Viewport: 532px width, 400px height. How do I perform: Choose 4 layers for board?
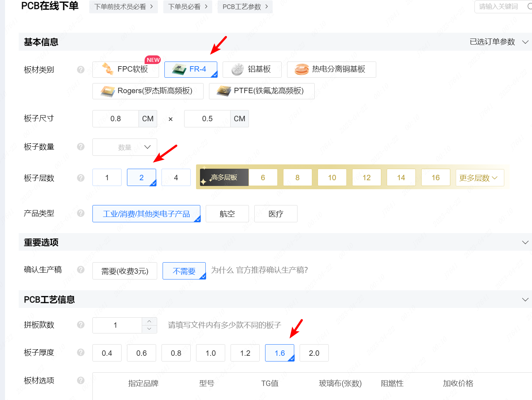[x=176, y=178]
